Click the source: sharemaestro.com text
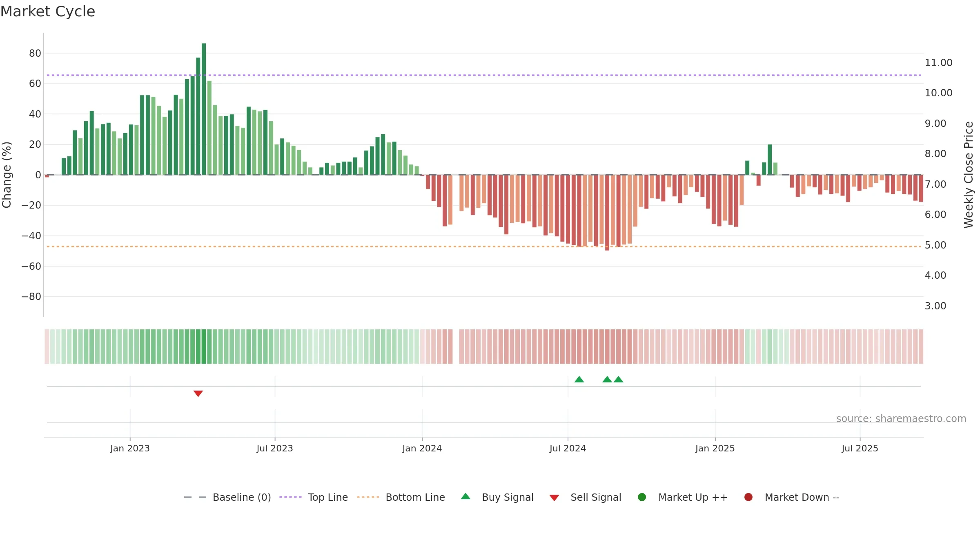Screen dimensions: 980x551 [x=901, y=419]
